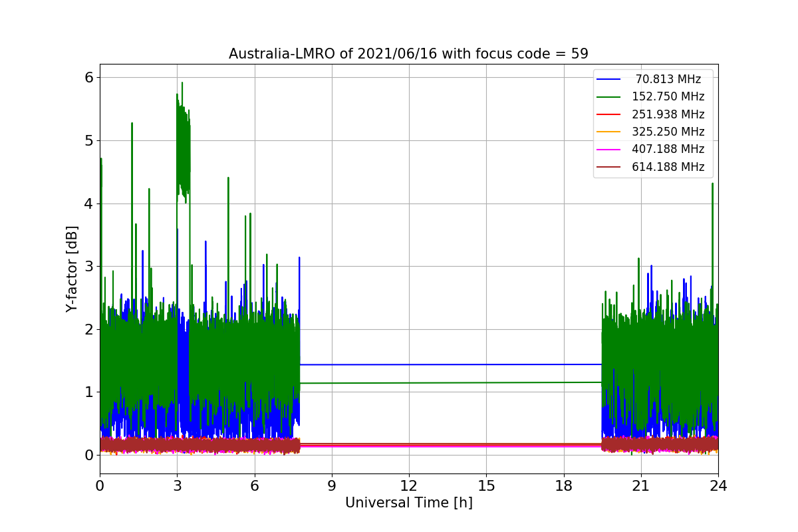Select the 325.250 MHz legend label
This screenshot has height=532, width=798.
pos(668,132)
